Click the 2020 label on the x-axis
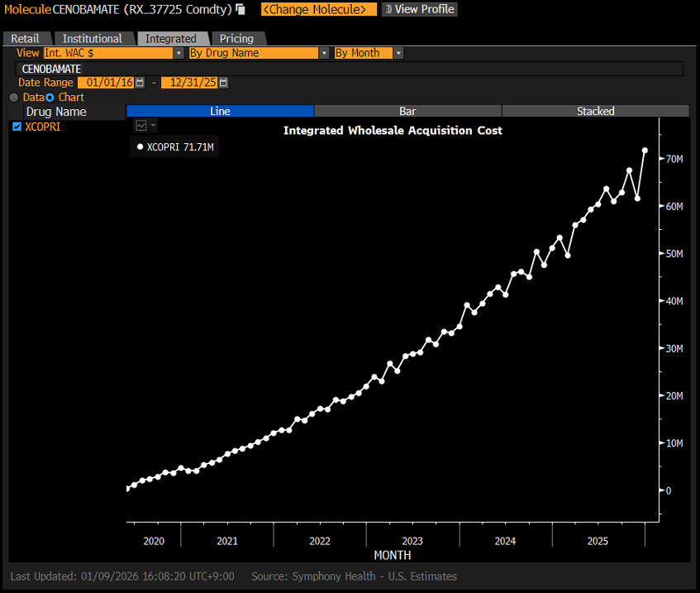Image resolution: width=700 pixels, height=593 pixels. pos(154,541)
